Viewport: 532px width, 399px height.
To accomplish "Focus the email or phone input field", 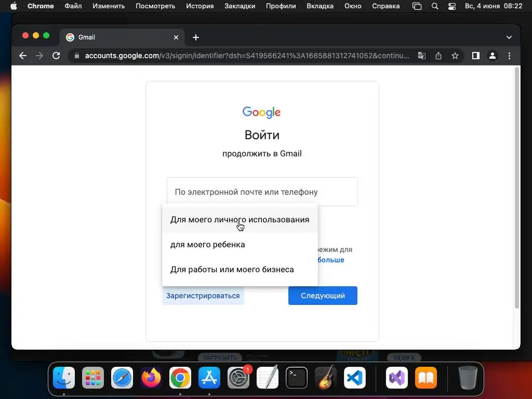I will point(262,191).
